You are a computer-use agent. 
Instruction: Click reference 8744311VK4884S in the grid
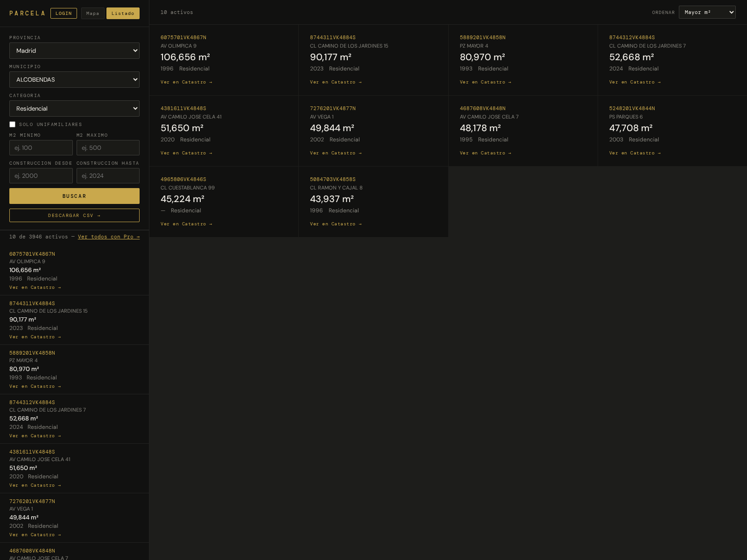(333, 37)
